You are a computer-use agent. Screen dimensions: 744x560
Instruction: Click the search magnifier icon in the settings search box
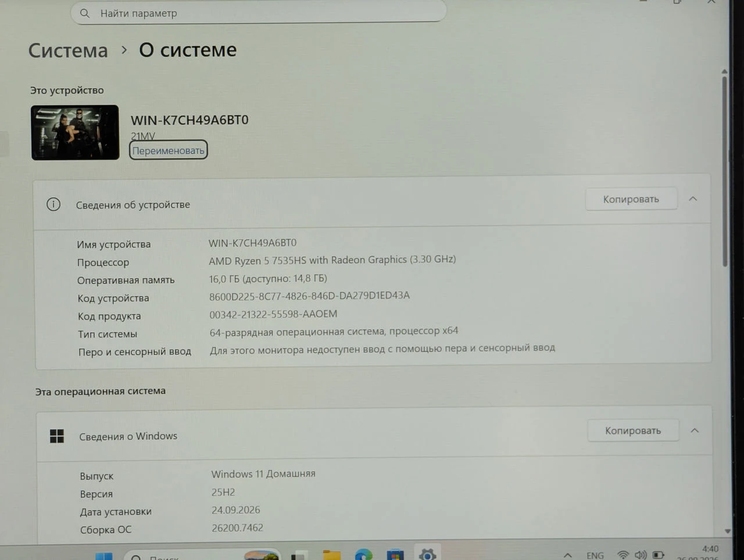[85, 13]
